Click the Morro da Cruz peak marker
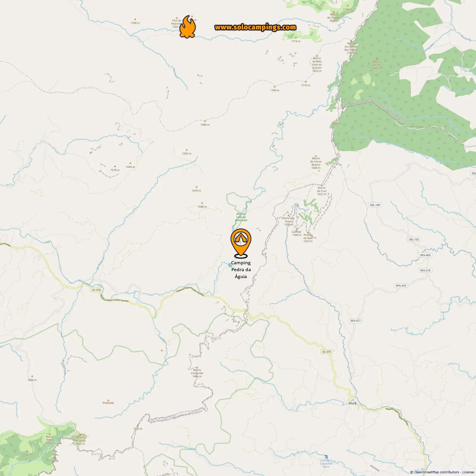Image resolution: width=476 pixels, height=476 pixels. pyautogui.click(x=322, y=185)
